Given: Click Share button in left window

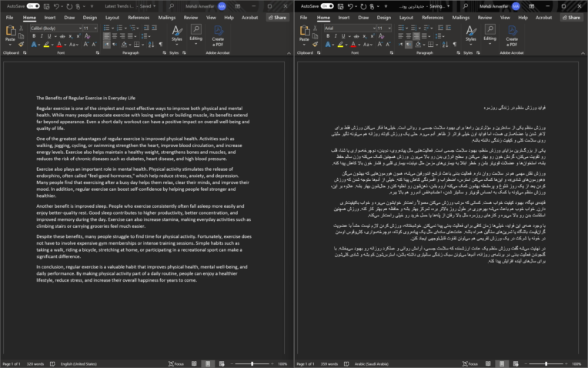Looking at the screenshot, I should [278, 18].
